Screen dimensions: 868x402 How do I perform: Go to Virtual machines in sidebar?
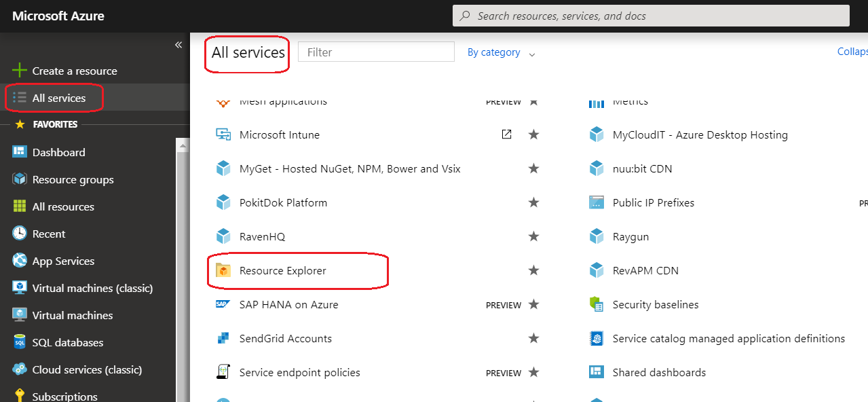(x=73, y=315)
